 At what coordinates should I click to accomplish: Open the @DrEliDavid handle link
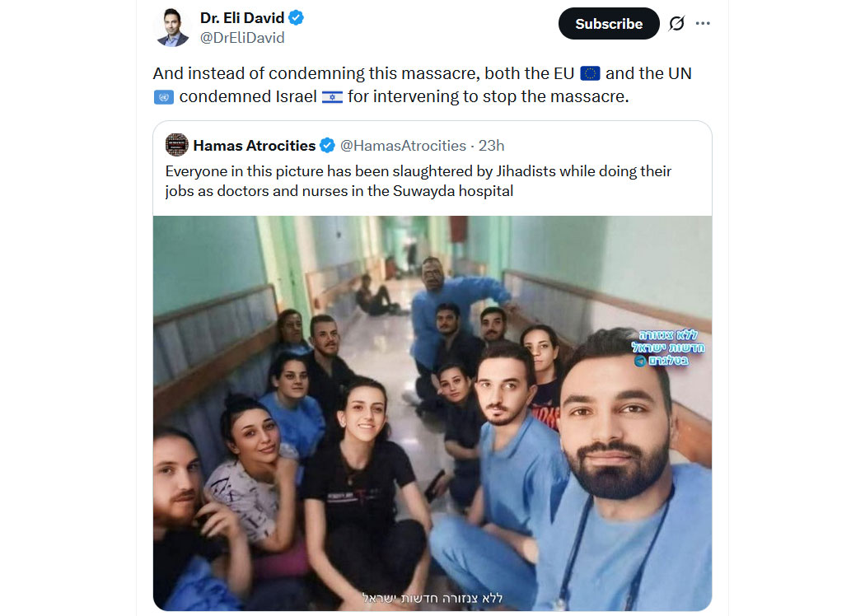(242, 38)
